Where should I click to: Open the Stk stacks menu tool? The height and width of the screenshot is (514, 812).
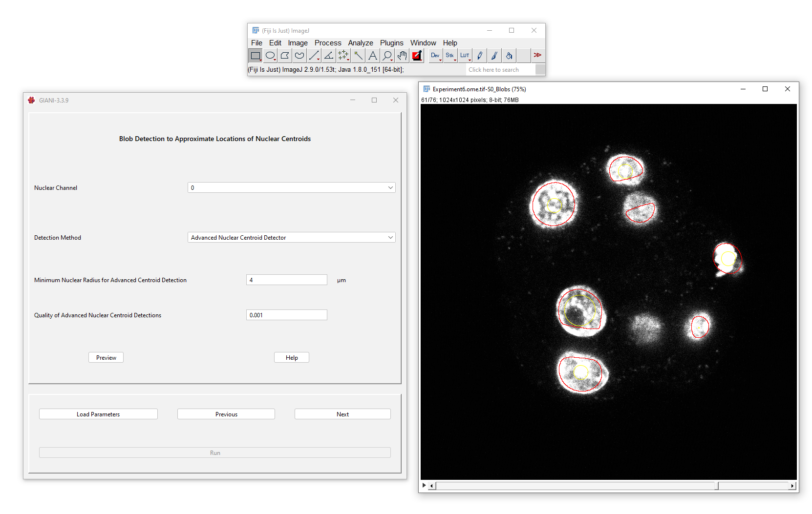point(450,56)
